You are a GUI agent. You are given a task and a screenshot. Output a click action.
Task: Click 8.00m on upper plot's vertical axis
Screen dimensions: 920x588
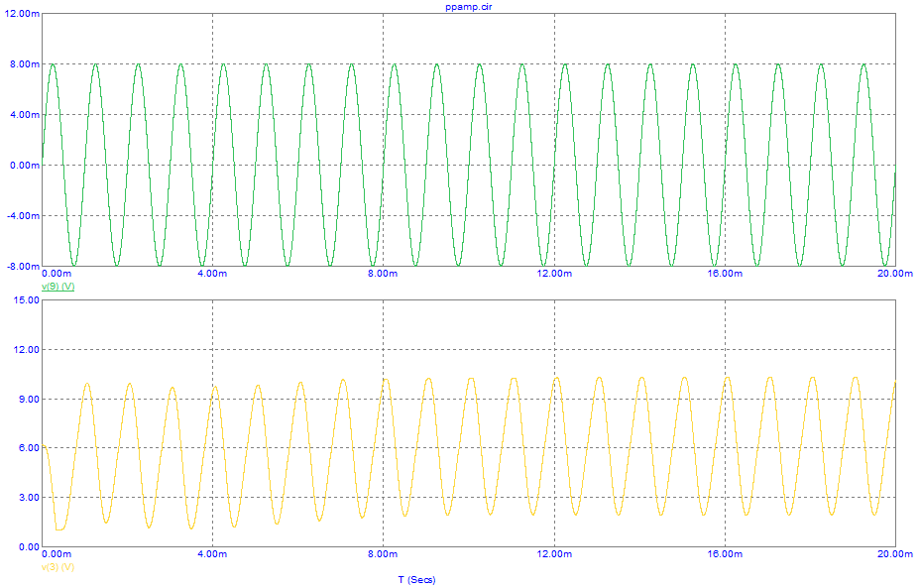24,63
